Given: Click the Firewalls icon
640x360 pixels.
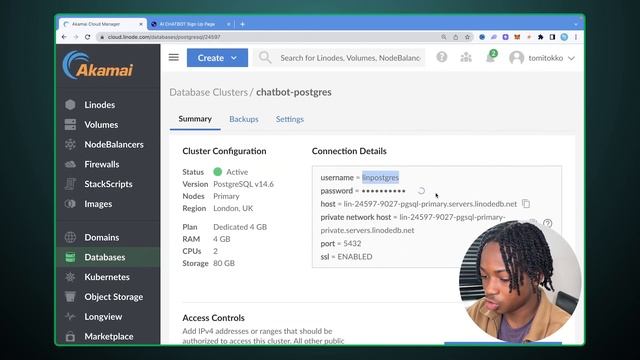Looking at the screenshot, I should [x=70, y=164].
